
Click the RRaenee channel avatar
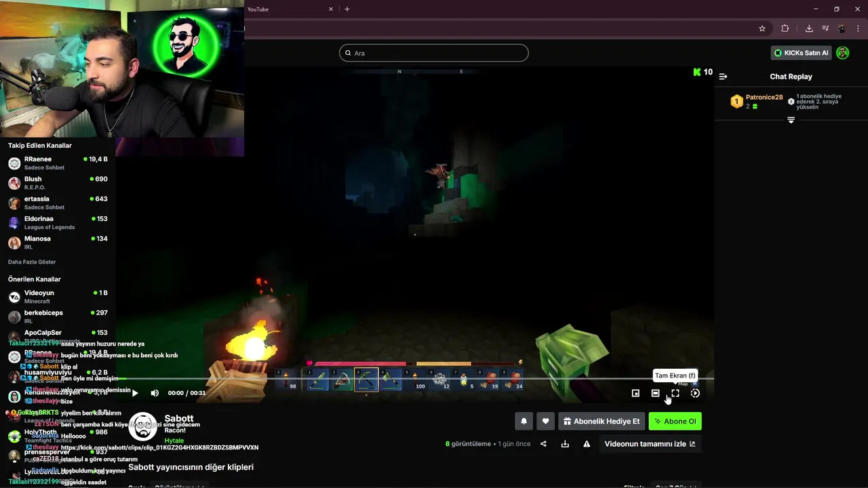tap(14, 163)
